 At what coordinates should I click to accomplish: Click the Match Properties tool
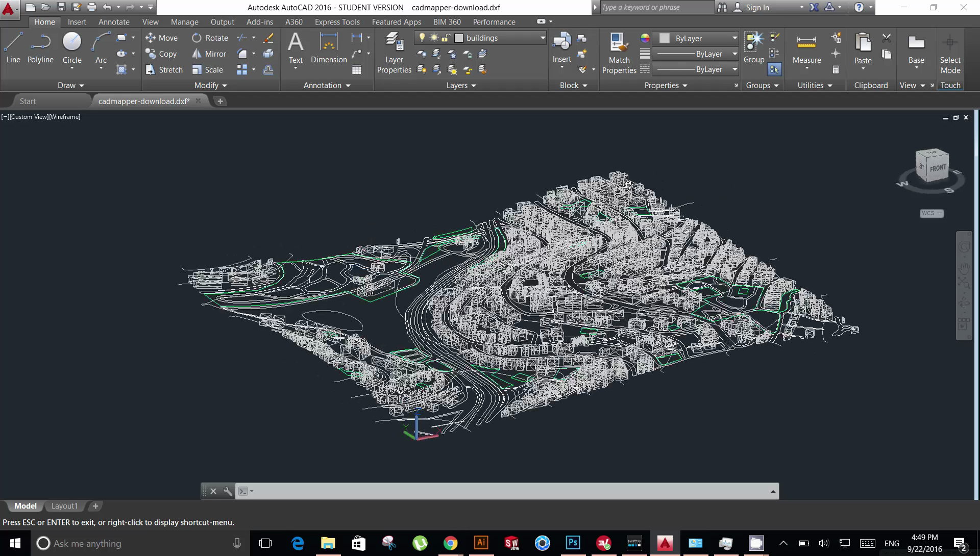click(619, 53)
